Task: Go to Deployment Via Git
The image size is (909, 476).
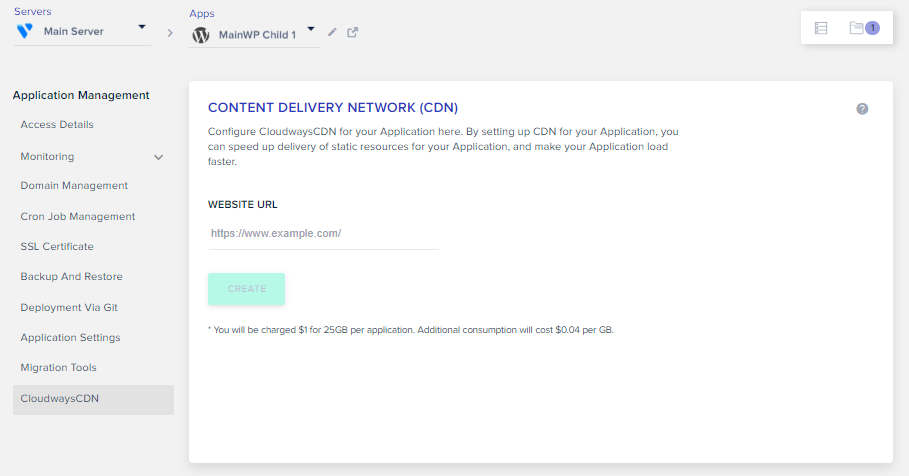Action: tap(69, 307)
